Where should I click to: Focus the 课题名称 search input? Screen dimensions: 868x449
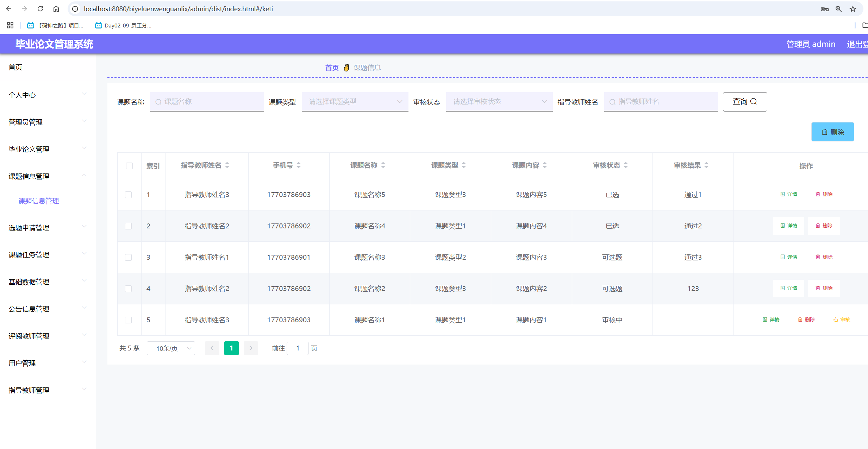coord(207,102)
